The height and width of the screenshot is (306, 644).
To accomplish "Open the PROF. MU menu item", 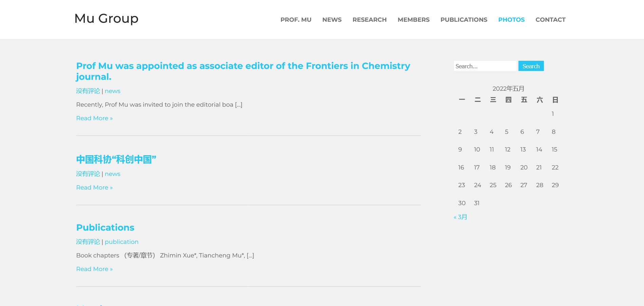I will [296, 20].
